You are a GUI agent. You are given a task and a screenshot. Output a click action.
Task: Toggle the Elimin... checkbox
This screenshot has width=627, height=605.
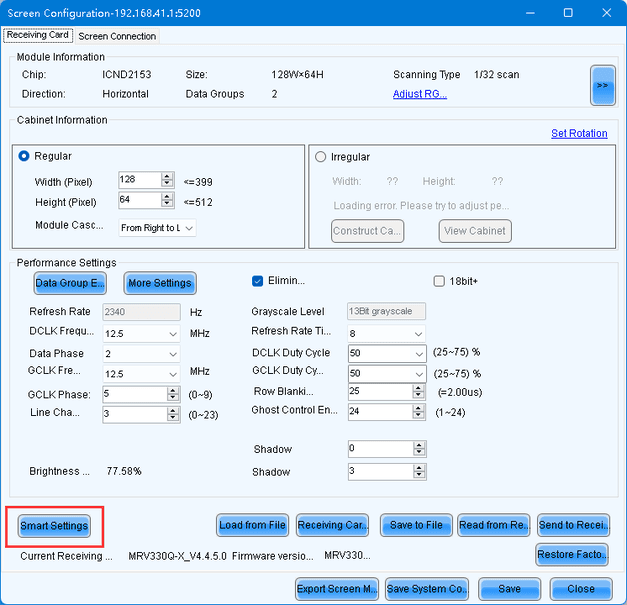tap(258, 281)
